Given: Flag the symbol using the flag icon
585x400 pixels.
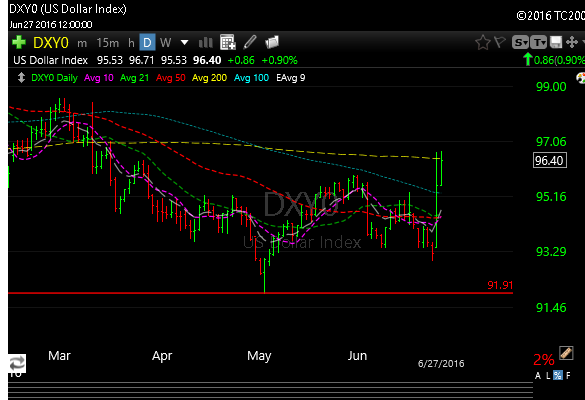Looking at the screenshot, I should (x=500, y=42).
